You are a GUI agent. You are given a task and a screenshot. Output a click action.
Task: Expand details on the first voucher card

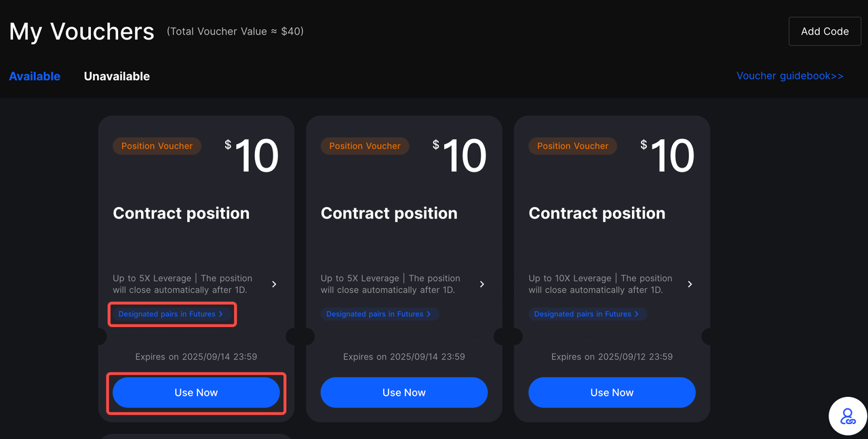pyautogui.click(x=274, y=284)
